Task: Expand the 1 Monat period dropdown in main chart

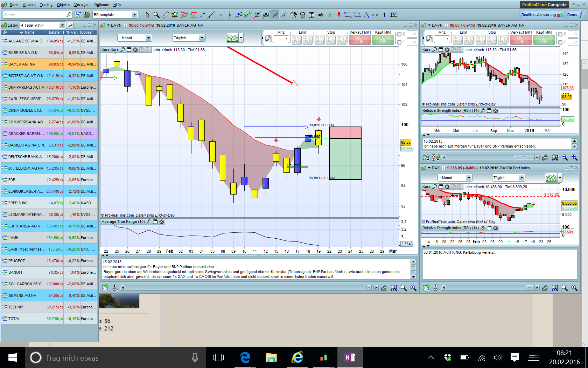Action: [148, 38]
